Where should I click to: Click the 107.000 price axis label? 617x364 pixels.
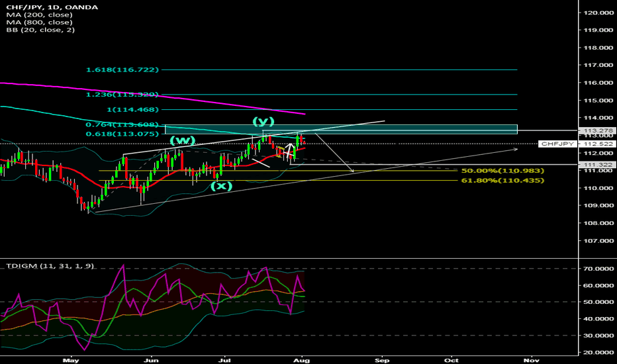598,241
